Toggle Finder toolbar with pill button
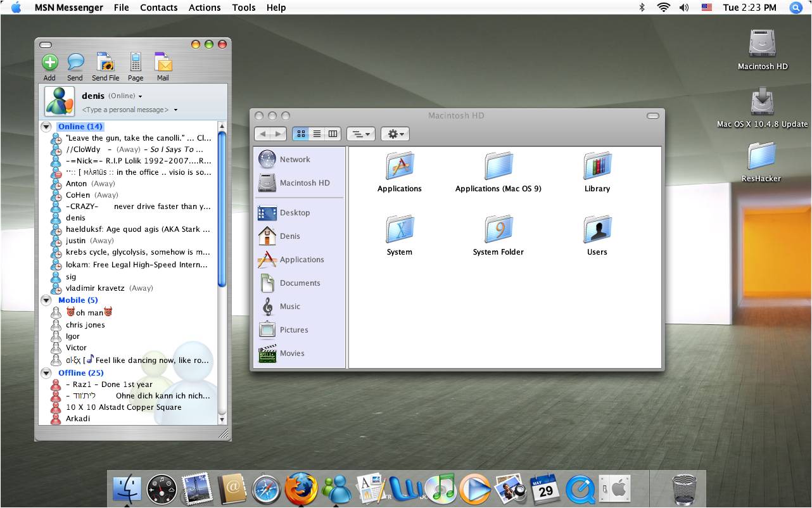 [x=653, y=116]
